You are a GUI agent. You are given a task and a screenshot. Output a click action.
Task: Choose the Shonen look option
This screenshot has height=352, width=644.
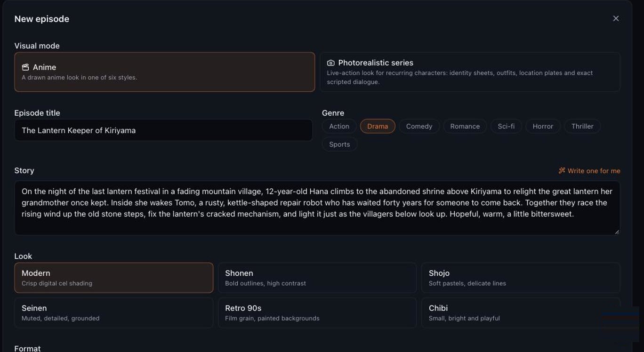point(317,278)
